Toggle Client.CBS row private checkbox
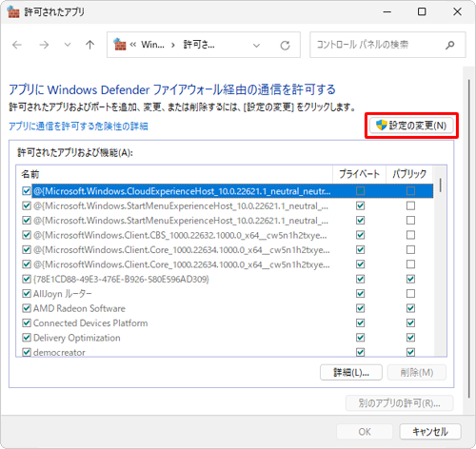Viewport: 476px width, 449px height. (360, 235)
